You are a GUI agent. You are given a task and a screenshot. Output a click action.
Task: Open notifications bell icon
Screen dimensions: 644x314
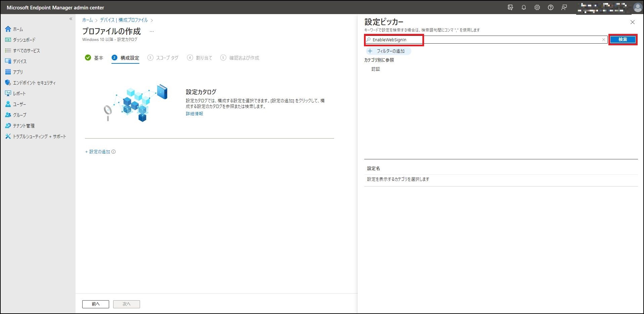(x=524, y=7)
